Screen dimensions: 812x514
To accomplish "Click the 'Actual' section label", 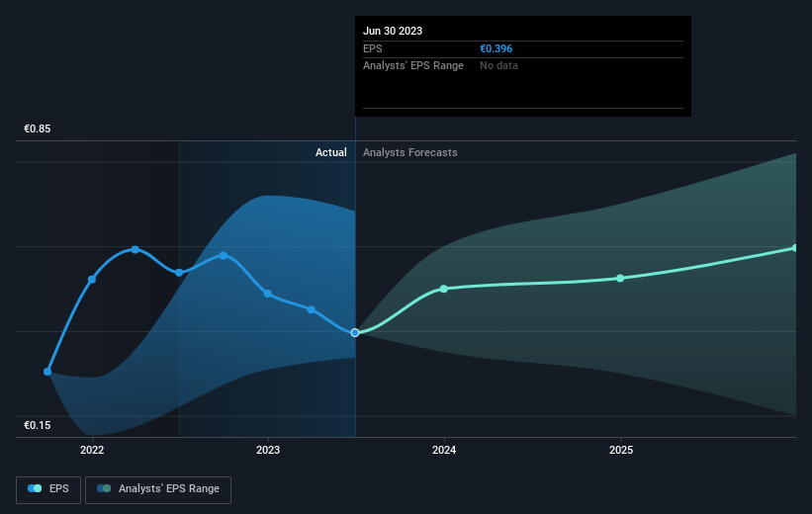I will 331,152.
